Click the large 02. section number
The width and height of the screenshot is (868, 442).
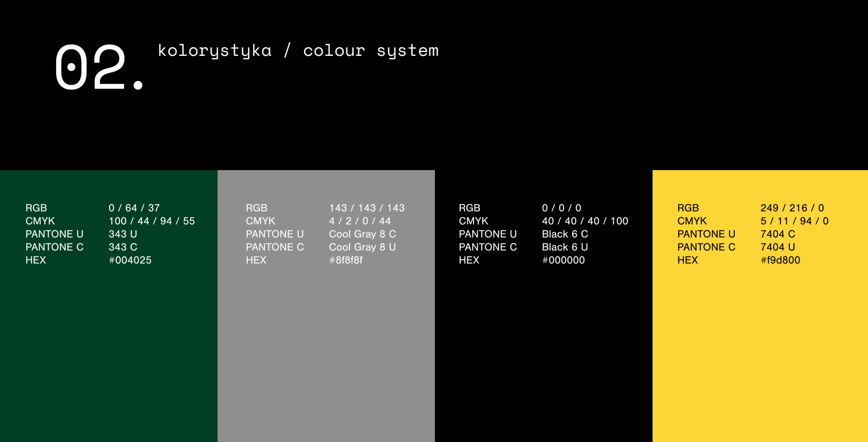[99, 67]
